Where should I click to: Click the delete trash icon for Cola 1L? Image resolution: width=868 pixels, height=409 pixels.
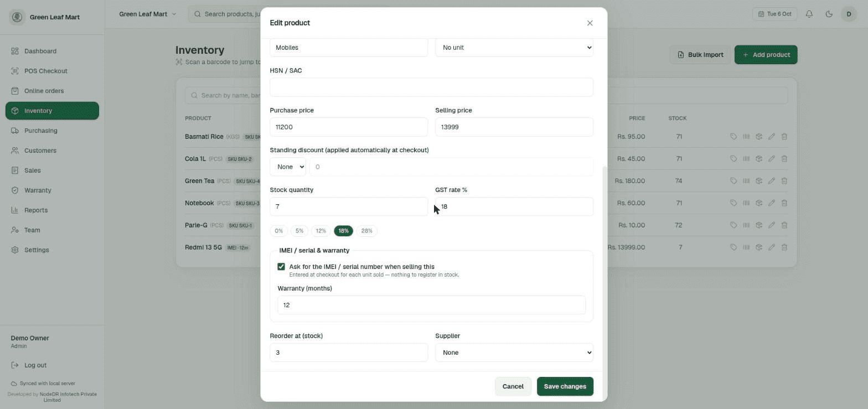pyautogui.click(x=784, y=159)
